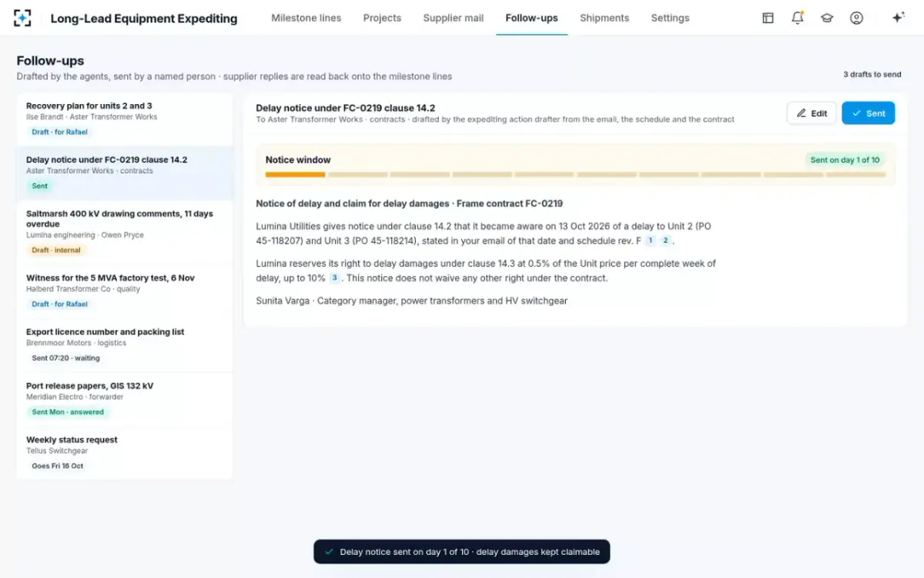Image resolution: width=924 pixels, height=578 pixels.
Task: Open the AI sparkle assistant icon
Action: point(898,18)
